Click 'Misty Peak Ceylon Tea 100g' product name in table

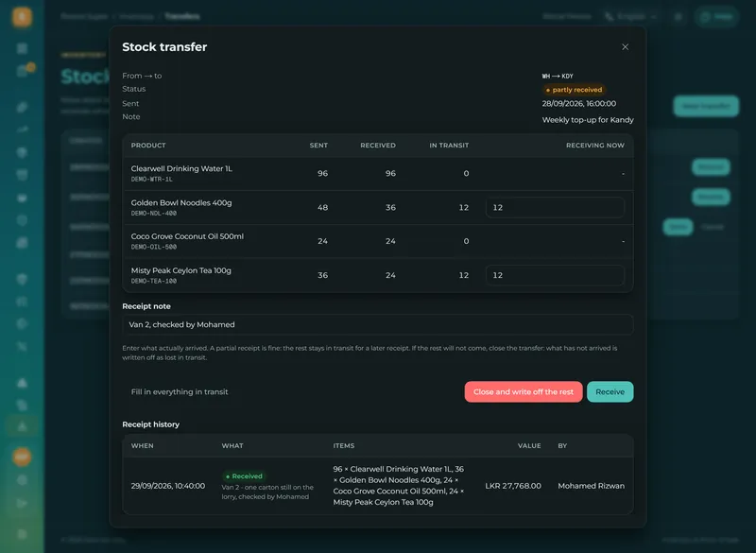(x=180, y=270)
